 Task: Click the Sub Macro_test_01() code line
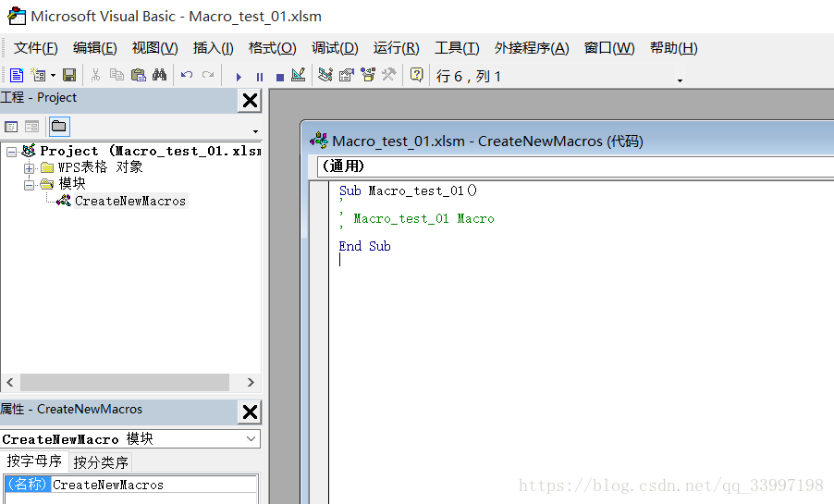click(x=408, y=191)
